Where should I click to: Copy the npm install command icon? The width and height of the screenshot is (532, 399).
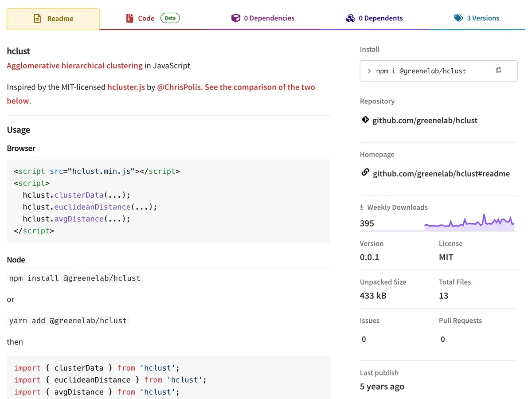[x=498, y=70]
